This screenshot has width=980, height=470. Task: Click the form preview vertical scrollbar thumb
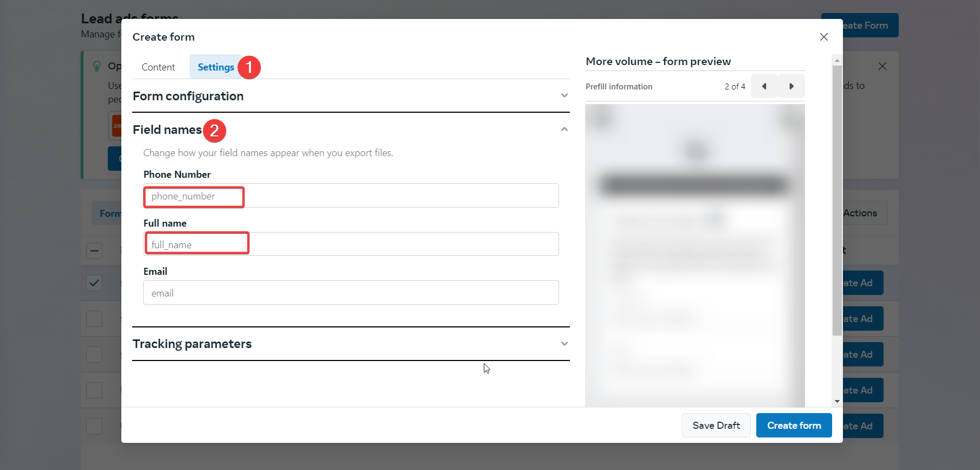pos(837,201)
